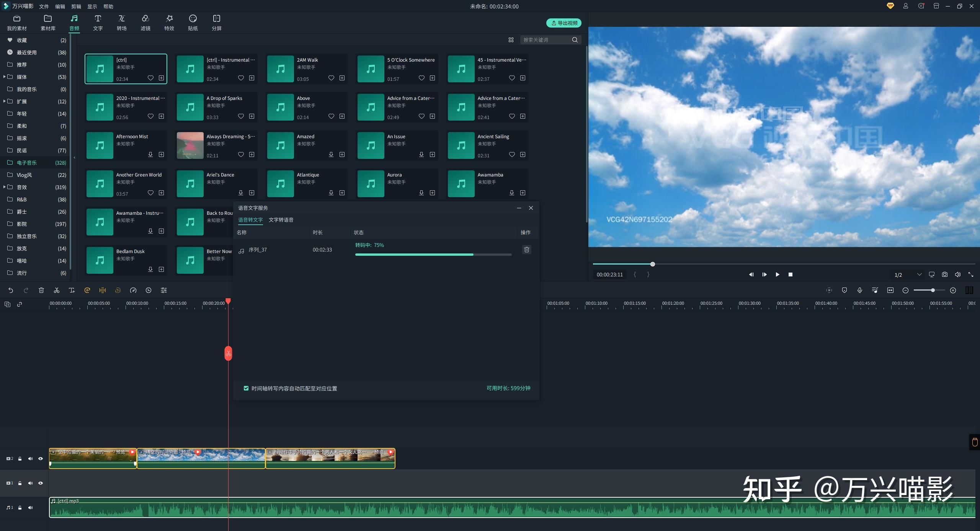Open the 文件 menu
Screen dimensions: 980x531
44,7
